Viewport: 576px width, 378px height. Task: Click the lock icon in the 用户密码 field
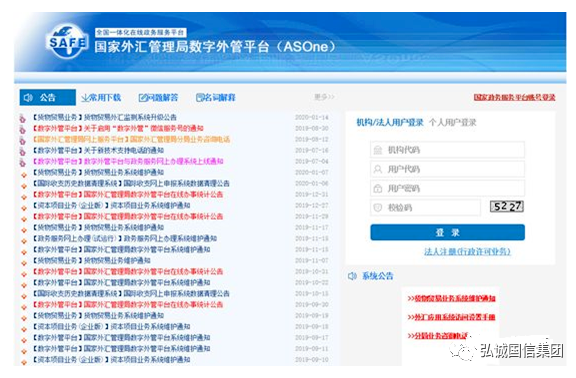378,188
